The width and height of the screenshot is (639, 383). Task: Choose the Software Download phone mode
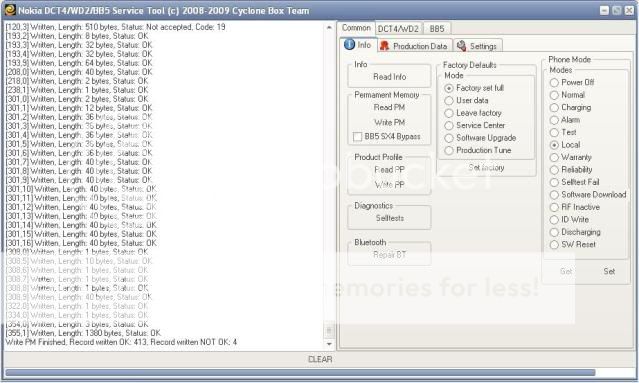pyautogui.click(x=554, y=195)
